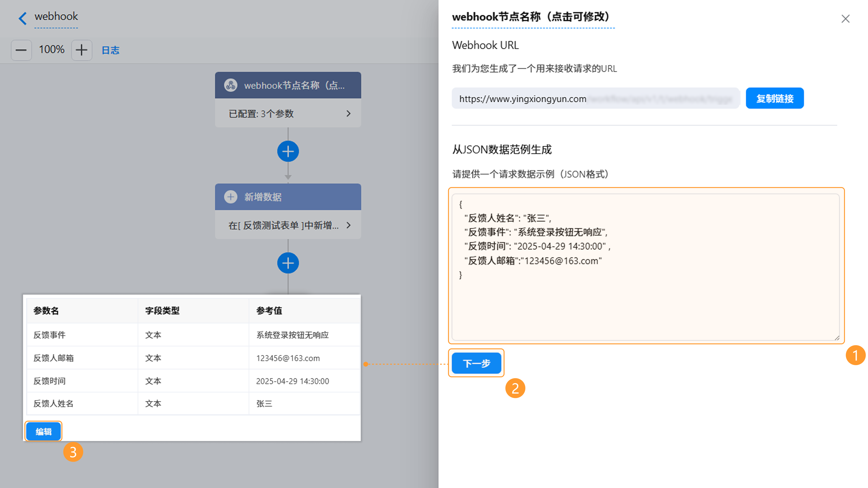Viewport: 868px width, 488px height.
Task: Click the 下一步 next step button
Action: 476,363
